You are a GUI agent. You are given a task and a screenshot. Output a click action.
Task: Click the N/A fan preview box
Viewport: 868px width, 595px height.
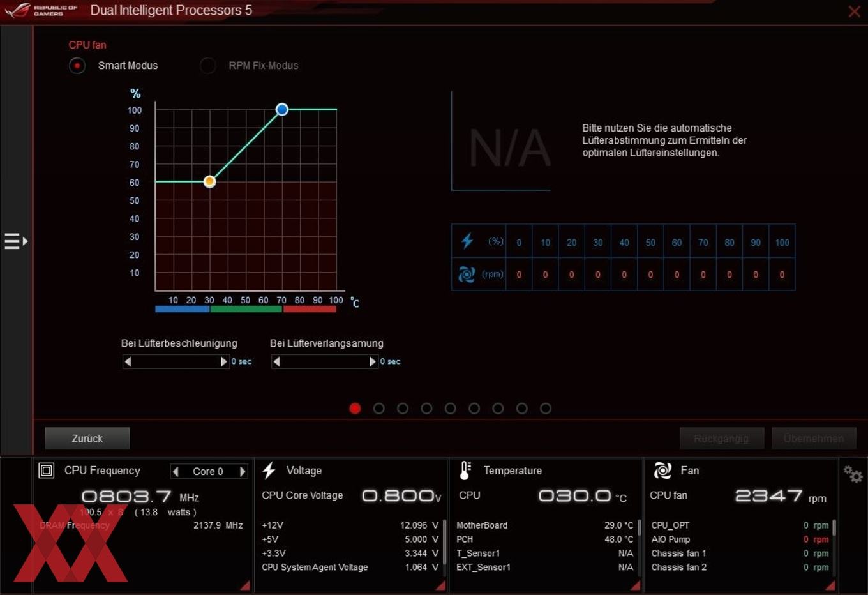502,142
